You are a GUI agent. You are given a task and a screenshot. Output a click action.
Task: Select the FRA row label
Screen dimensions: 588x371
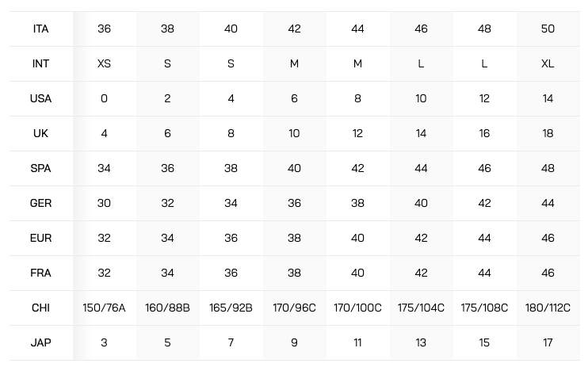pos(41,273)
